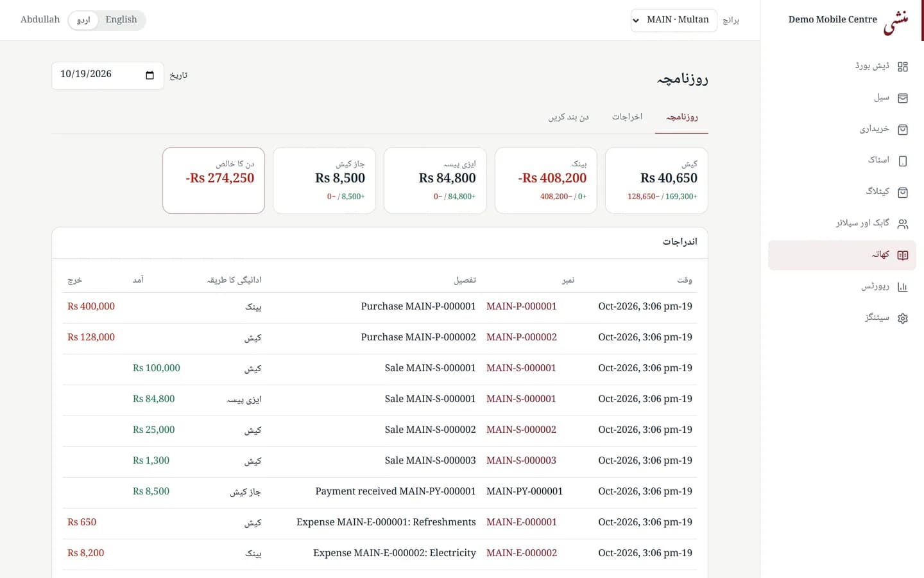Screen dimensions: 924x578
Task: Click the MAIN-E-000002 link
Action: pos(522,553)
